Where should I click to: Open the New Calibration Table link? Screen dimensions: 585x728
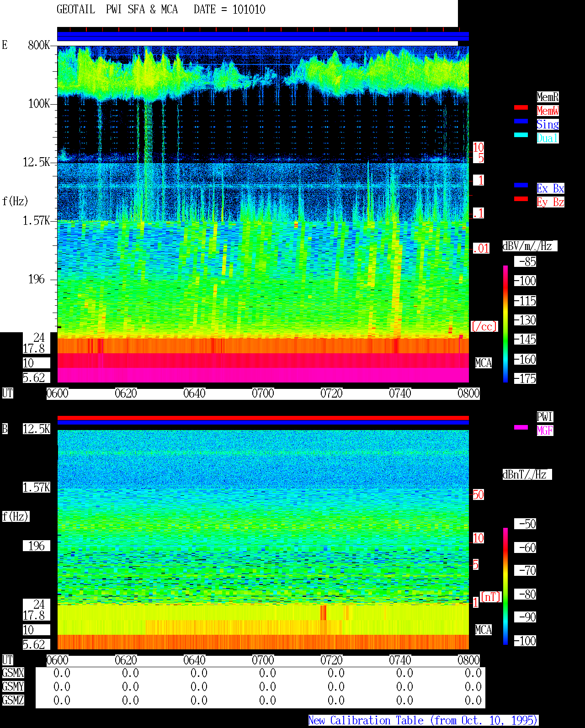coord(423,721)
